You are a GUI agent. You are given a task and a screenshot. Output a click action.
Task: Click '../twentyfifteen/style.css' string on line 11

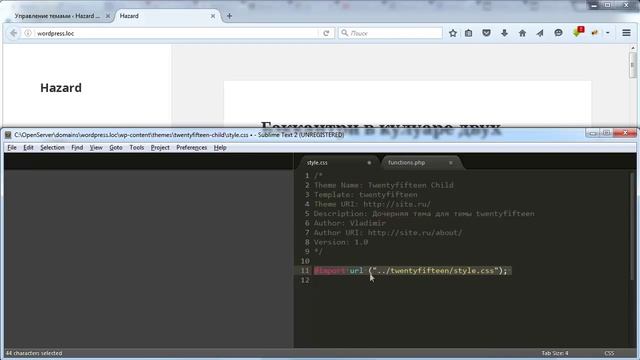coord(436,271)
